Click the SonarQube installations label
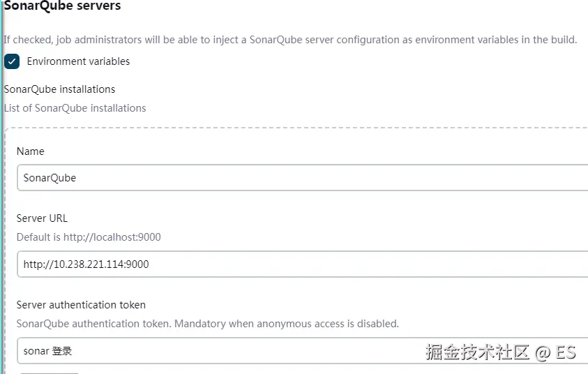 coord(59,89)
